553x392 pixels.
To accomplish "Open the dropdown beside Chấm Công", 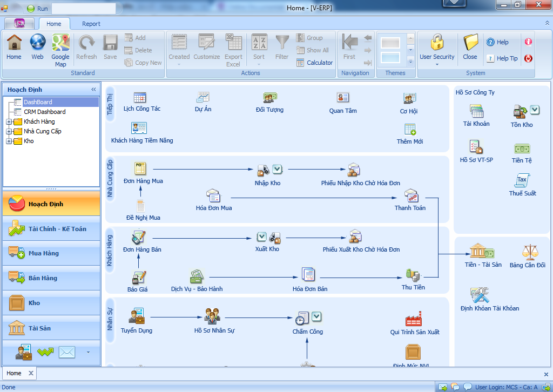I will [x=316, y=316].
